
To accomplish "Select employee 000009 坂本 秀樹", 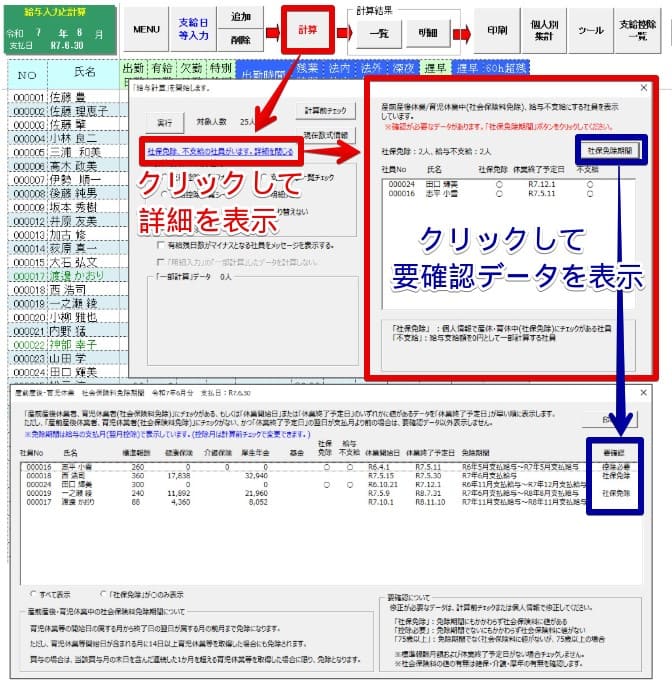I will pos(65,207).
